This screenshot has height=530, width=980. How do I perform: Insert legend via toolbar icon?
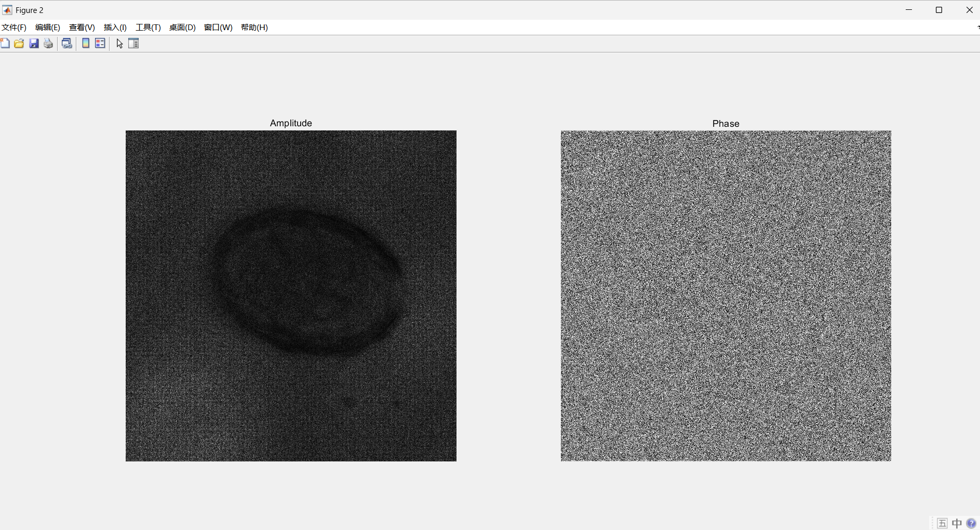100,44
